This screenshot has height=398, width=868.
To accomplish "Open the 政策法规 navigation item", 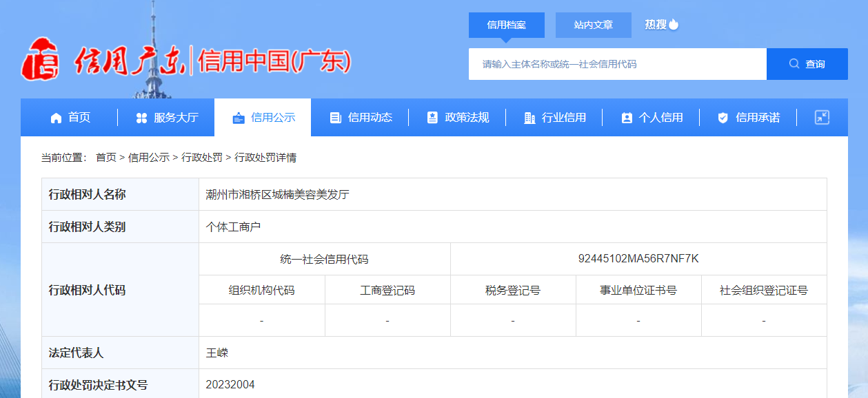I will pyautogui.click(x=458, y=118).
